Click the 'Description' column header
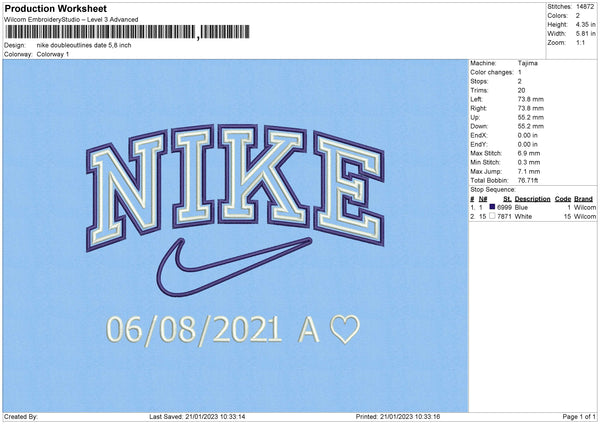The width and height of the screenshot is (600, 424). click(x=532, y=199)
